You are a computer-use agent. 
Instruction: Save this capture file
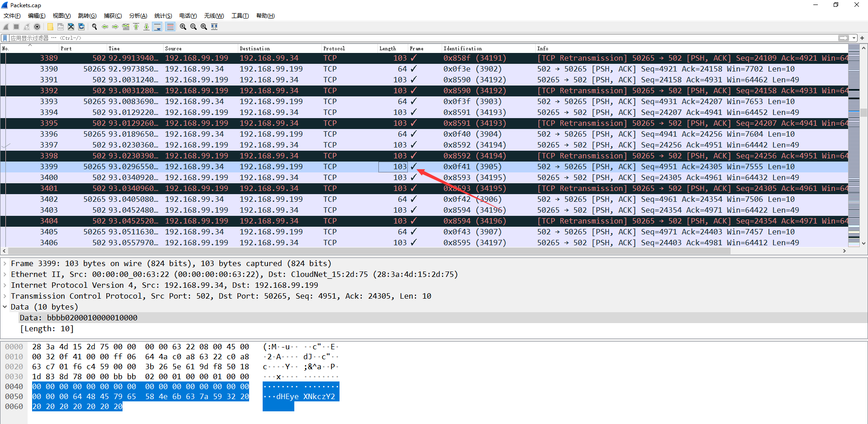click(61, 27)
